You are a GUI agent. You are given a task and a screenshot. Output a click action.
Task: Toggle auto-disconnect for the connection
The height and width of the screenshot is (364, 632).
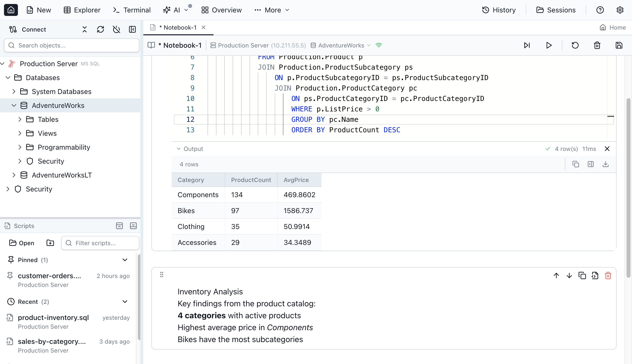point(117,29)
